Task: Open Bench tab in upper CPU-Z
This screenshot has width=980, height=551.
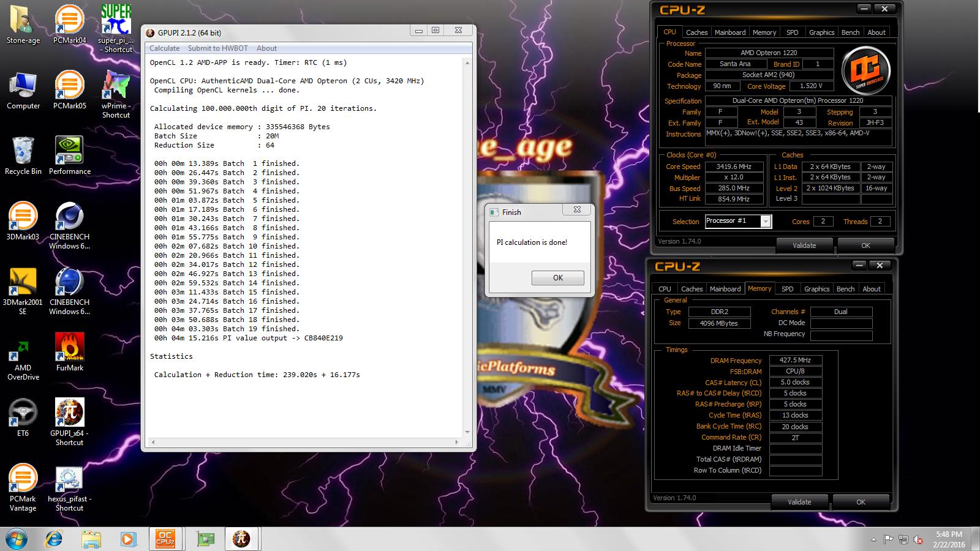Action: [x=850, y=32]
